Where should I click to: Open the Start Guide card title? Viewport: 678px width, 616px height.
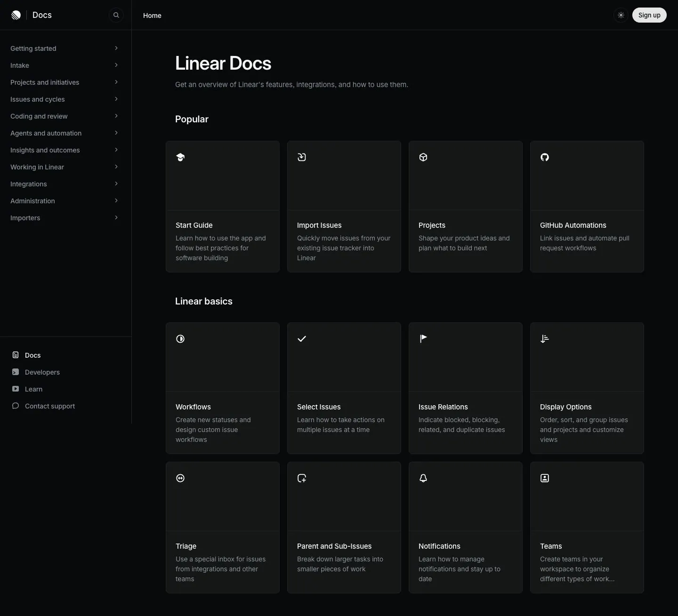[x=194, y=225]
